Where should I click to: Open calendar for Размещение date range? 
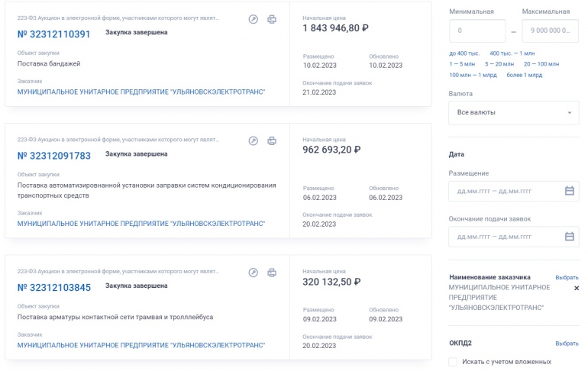coord(569,191)
